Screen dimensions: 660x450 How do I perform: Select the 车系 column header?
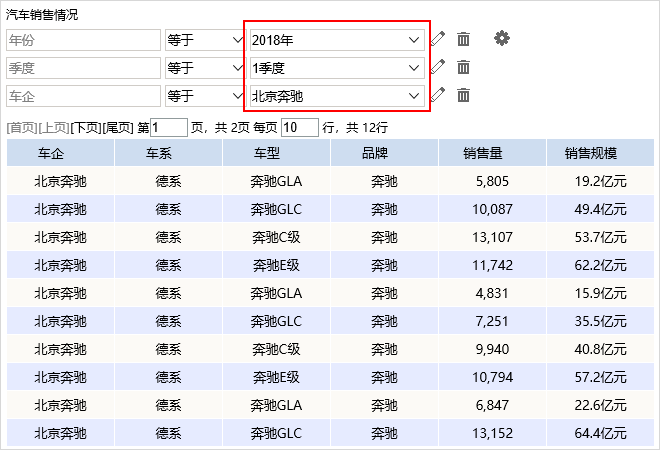(x=168, y=153)
